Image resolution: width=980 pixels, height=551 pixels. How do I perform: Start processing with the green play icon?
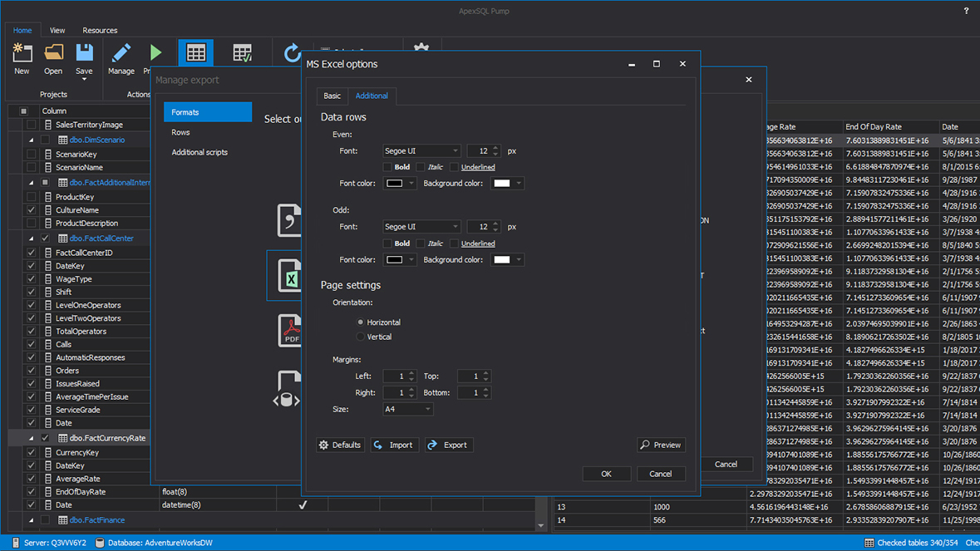(x=155, y=52)
